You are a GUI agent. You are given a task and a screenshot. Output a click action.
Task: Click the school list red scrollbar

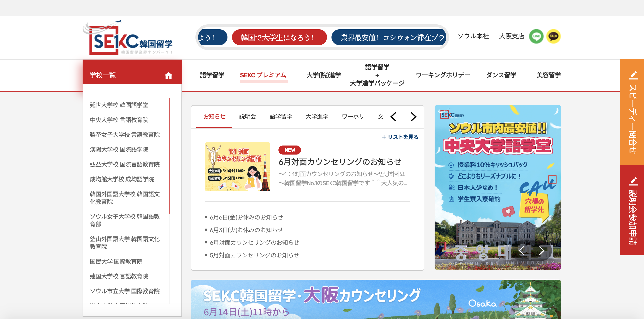pyautogui.click(x=170, y=156)
